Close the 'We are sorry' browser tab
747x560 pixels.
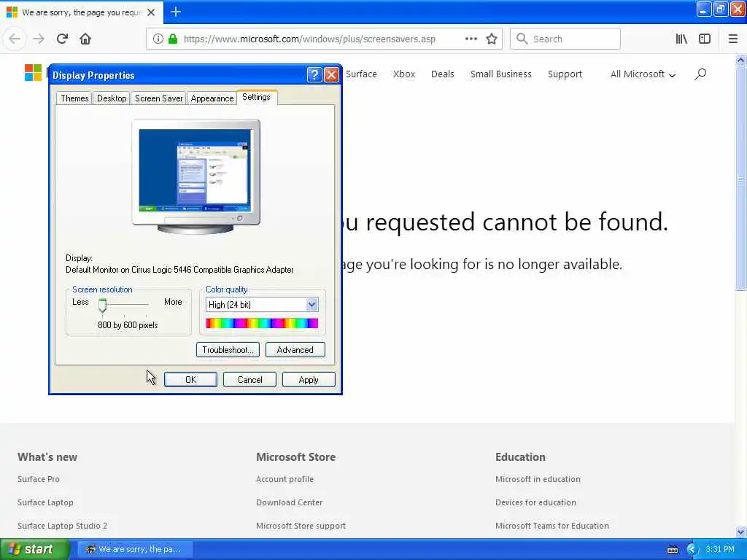151,12
